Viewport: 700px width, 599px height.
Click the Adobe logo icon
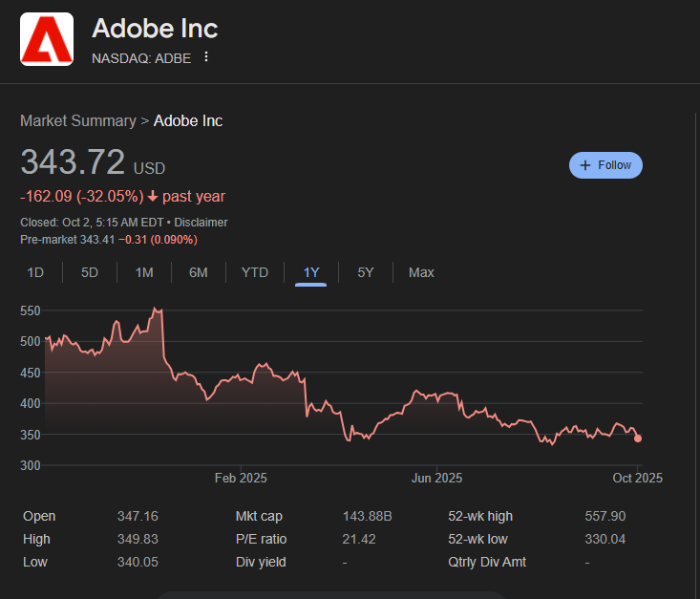pyautogui.click(x=47, y=39)
